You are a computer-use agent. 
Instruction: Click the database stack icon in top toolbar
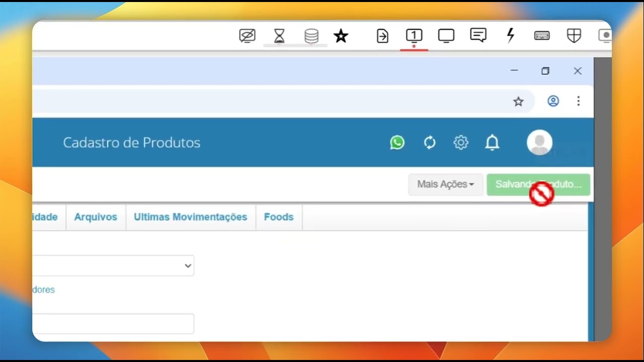pyautogui.click(x=311, y=36)
